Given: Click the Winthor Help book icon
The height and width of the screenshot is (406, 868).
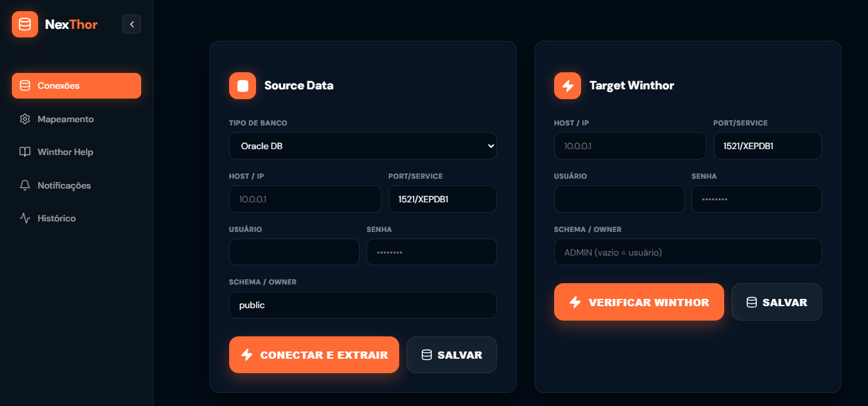Looking at the screenshot, I should (25, 152).
